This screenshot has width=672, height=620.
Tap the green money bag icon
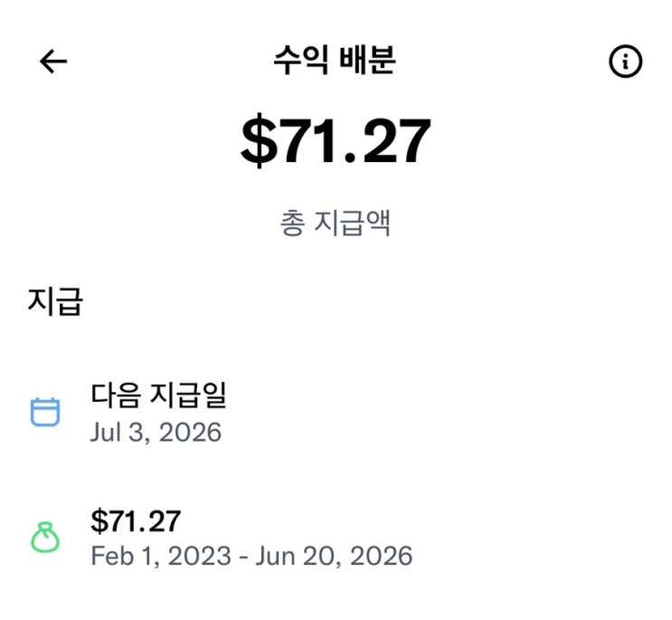click(x=45, y=538)
